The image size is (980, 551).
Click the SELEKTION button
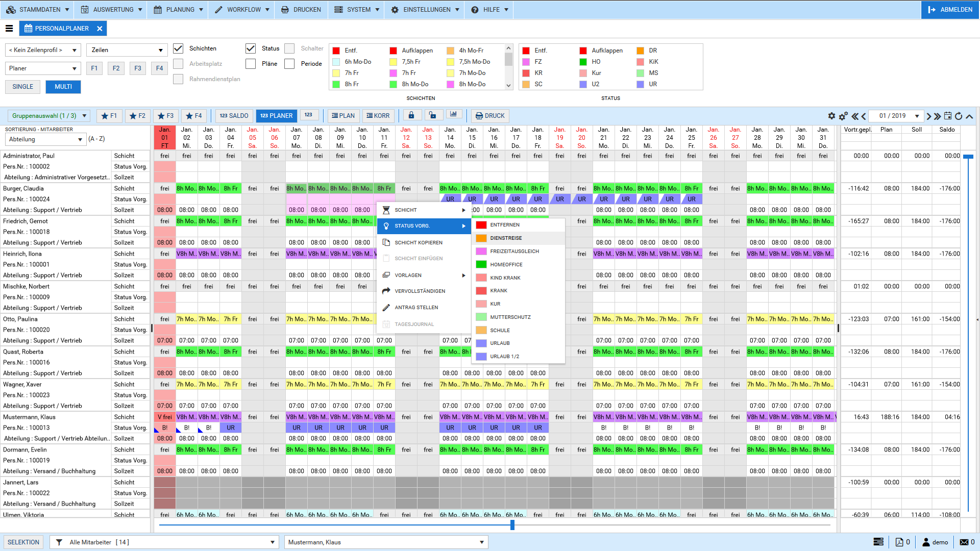pos(23,542)
